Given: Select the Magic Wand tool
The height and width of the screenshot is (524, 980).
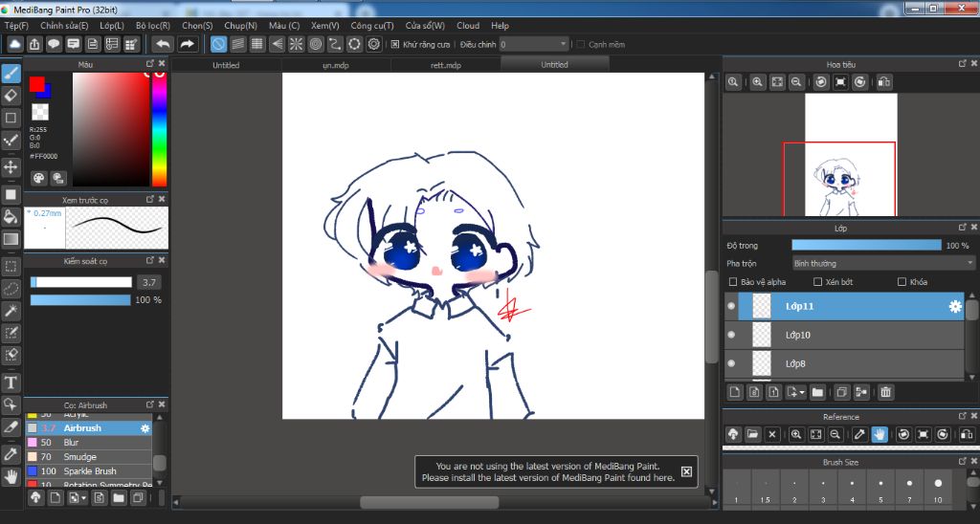Looking at the screenshot, I should (x=11, y=311).
